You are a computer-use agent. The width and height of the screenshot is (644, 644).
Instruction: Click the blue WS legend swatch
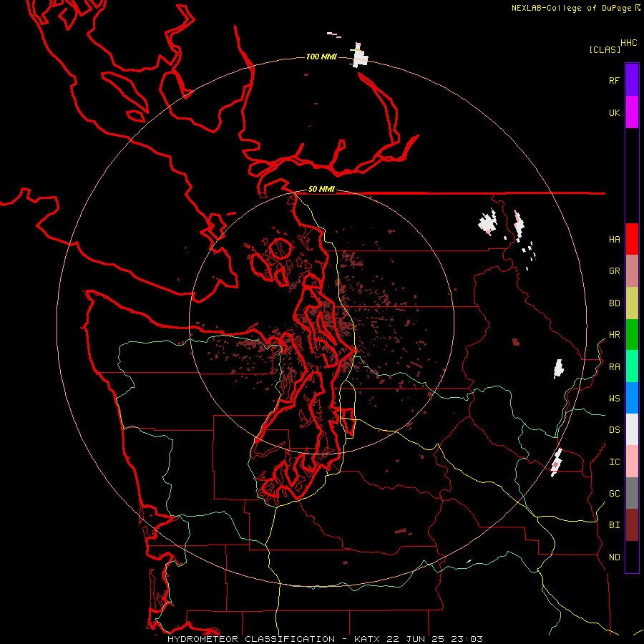coord(632,398)
